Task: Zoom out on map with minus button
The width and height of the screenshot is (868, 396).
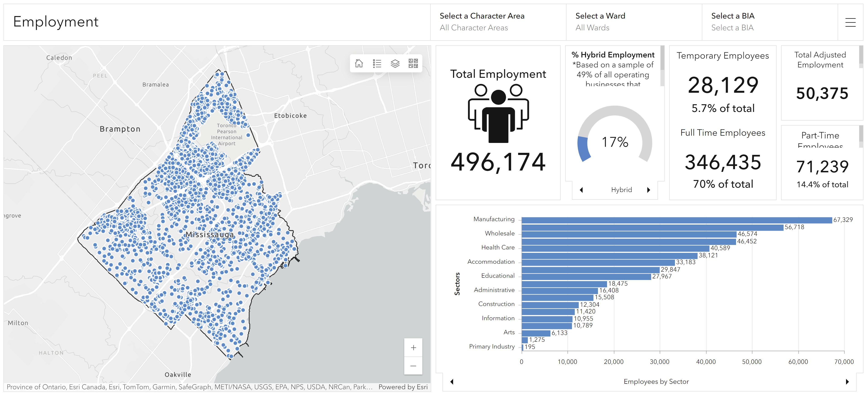Action: tap(413, 366)
